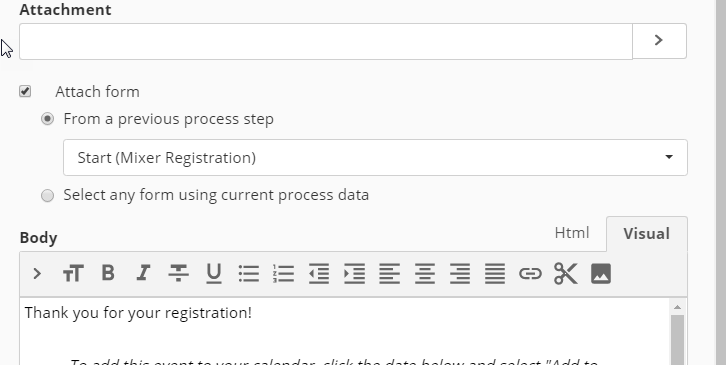Open Start (Mixer Registration) dropdown
726x365 pixels.
[x=375, y=157]
